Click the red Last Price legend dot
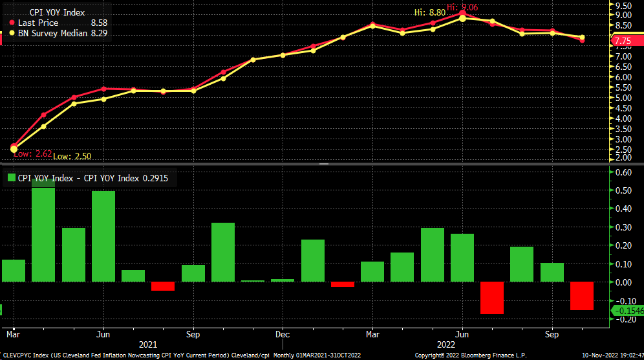This screenshot has height=360, width=644. (x=13, y=23)
